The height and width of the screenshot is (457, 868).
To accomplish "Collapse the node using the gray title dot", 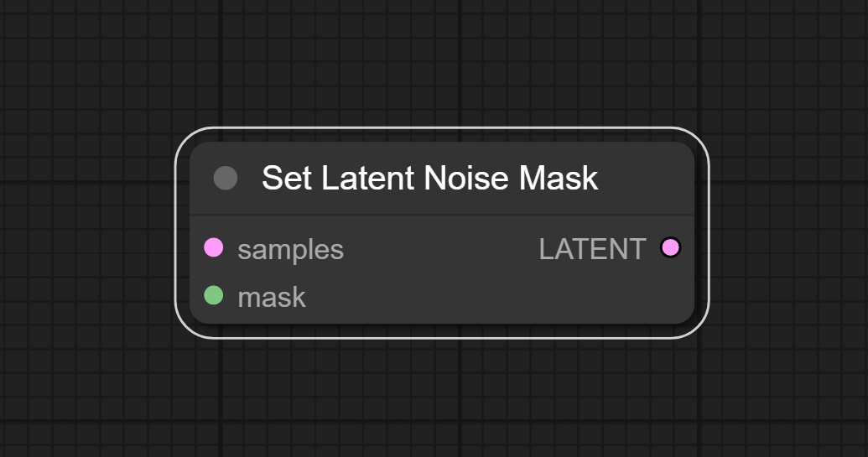I will coord(226,178).
